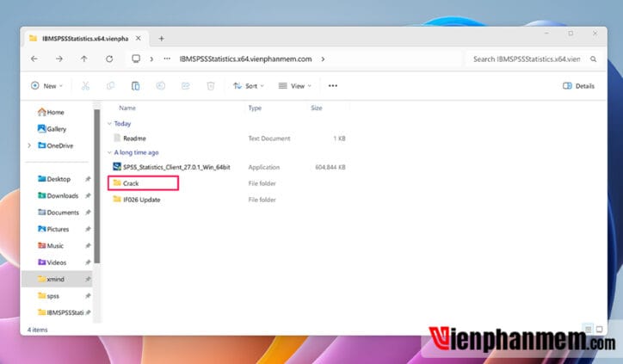Collapse the A long time ago group

(109, 152)
